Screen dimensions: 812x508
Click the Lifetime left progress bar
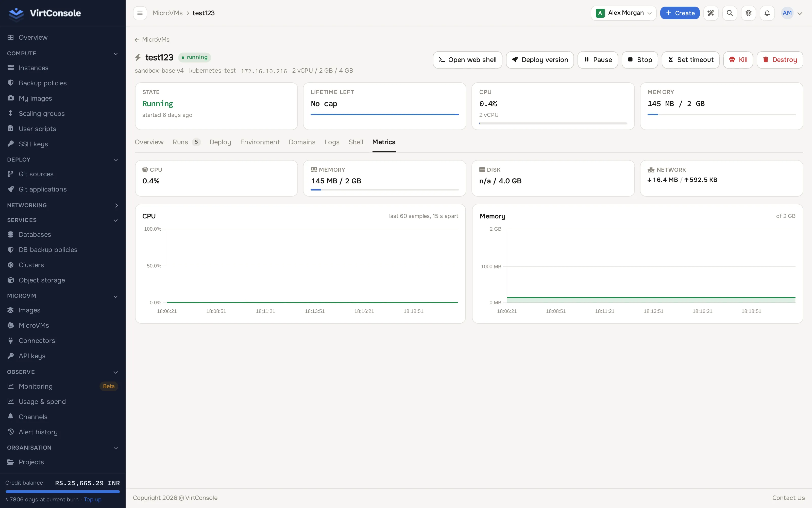pyautogui.click(x=384, y=115)
